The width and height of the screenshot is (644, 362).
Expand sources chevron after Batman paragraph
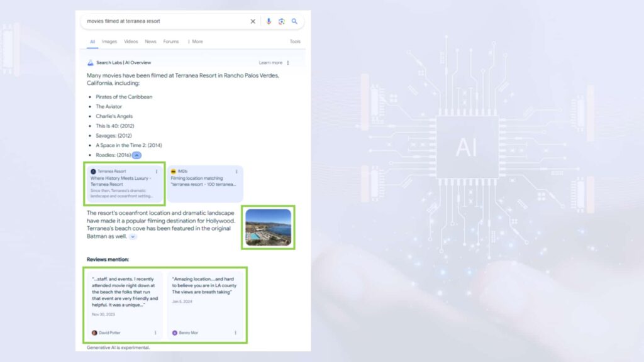click(x=132, y=237)
